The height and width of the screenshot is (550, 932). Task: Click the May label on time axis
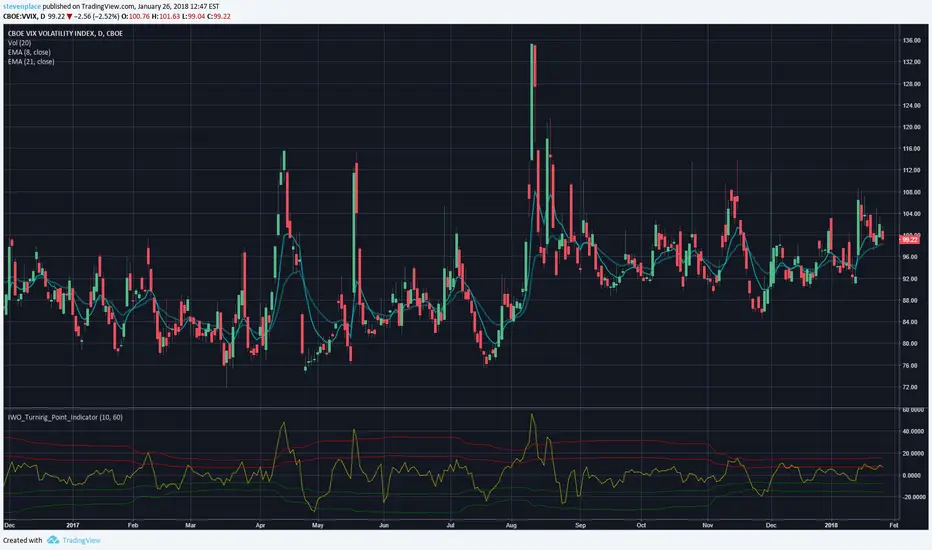pyautogui.click(x=317, y=525)
